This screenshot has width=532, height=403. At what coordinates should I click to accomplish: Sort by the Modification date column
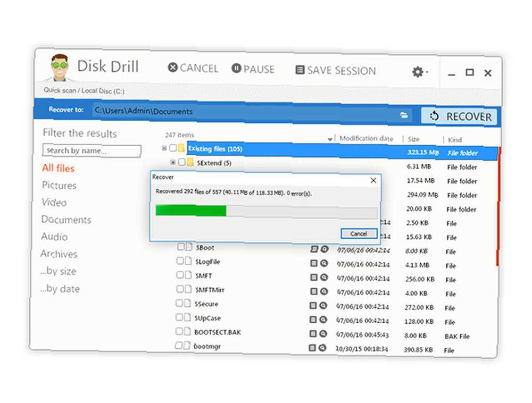pyautogui.click(x=366, y=138)
